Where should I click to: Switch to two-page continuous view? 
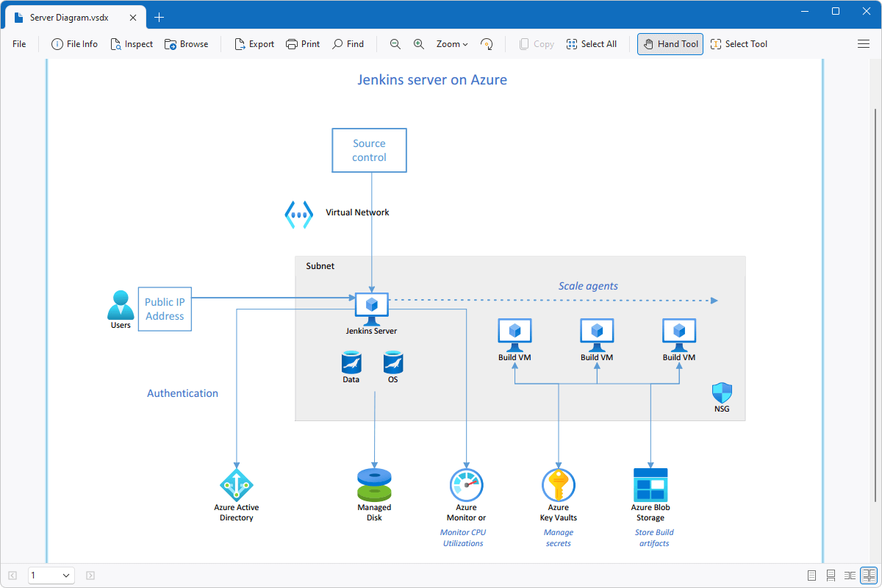(x=869, y=576)
